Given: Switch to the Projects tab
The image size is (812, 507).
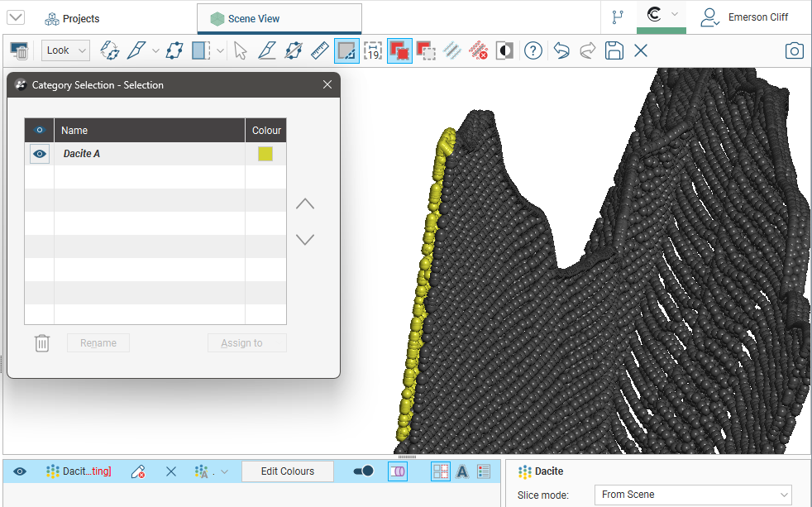Looking at the screenshot, I should click(x=72, y=18).
